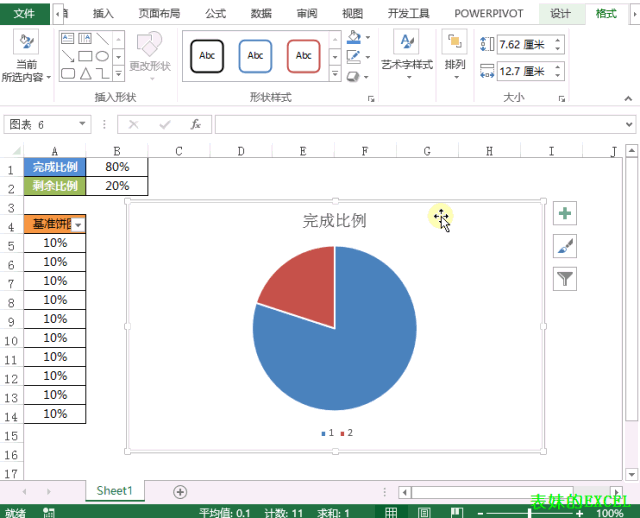Apply red outline Abc shape style
640x518 pixels.
303,56
